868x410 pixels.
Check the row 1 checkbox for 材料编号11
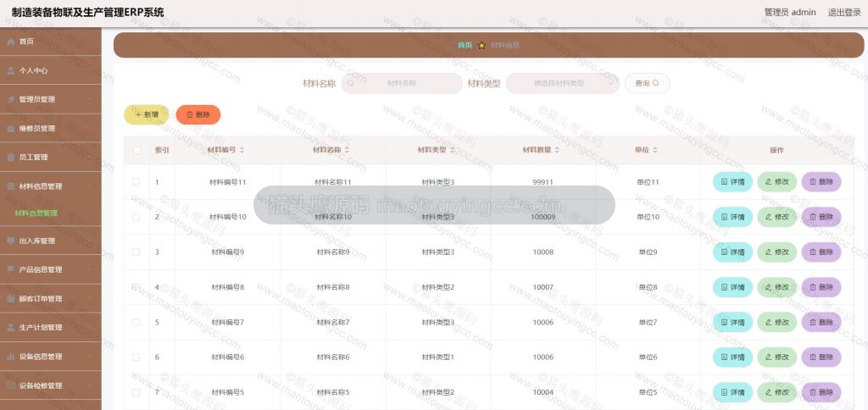coord(136,181)
